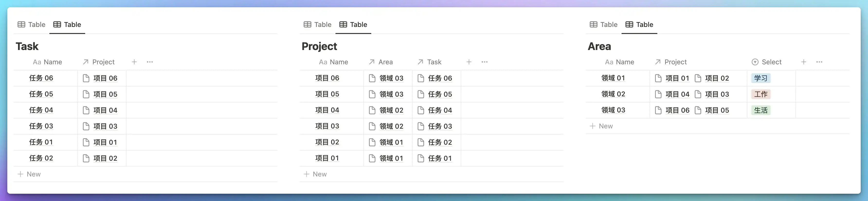Open the Task database title
The height and width of the screenshot is (201, 868).
[x=27, y=46]
